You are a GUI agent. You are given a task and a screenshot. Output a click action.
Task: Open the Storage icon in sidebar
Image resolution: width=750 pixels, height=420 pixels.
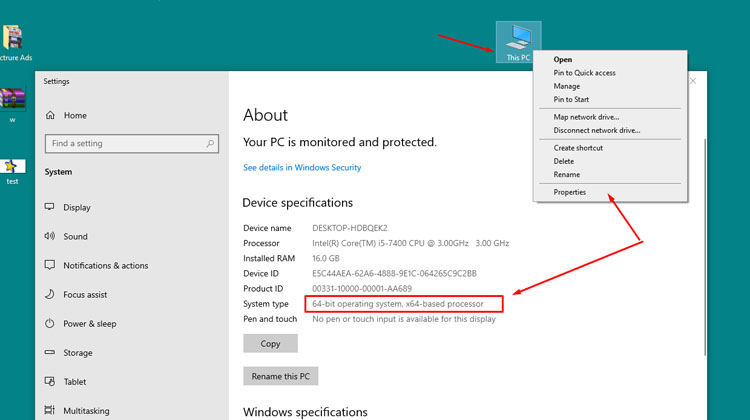pos(49,353)
